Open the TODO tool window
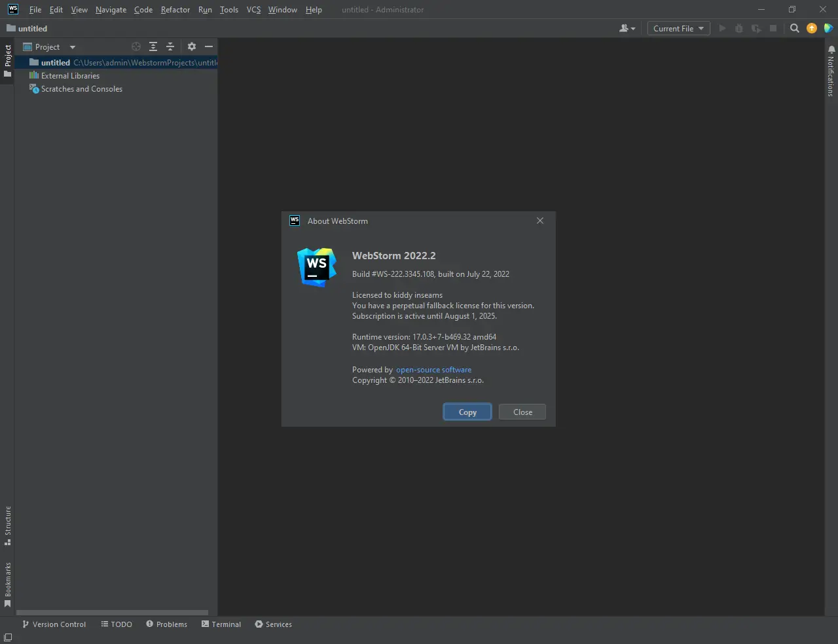838x644 pixels. (117, 624)
